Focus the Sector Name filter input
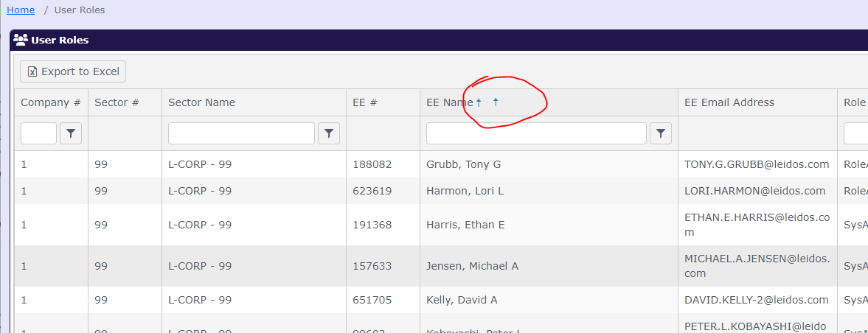Screen dimensions: 868x333 pyautogui.click(x=241, y=133)
